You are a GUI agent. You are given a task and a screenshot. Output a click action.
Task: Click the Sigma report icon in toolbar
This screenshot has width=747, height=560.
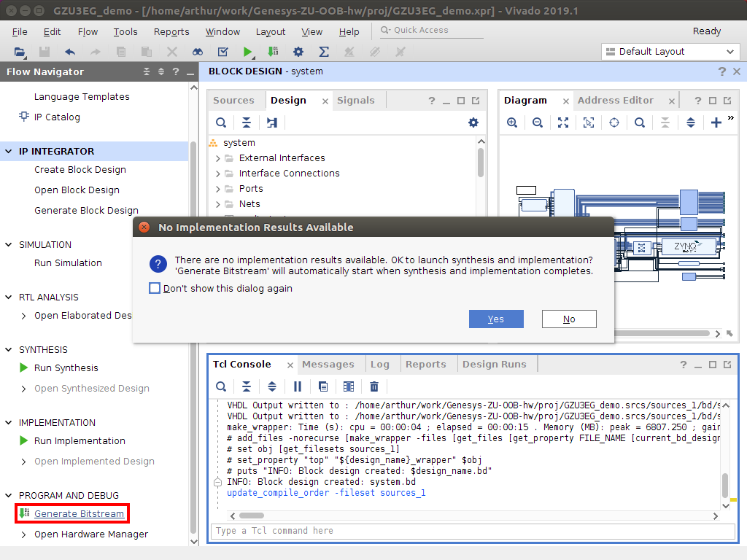[324, 52]
